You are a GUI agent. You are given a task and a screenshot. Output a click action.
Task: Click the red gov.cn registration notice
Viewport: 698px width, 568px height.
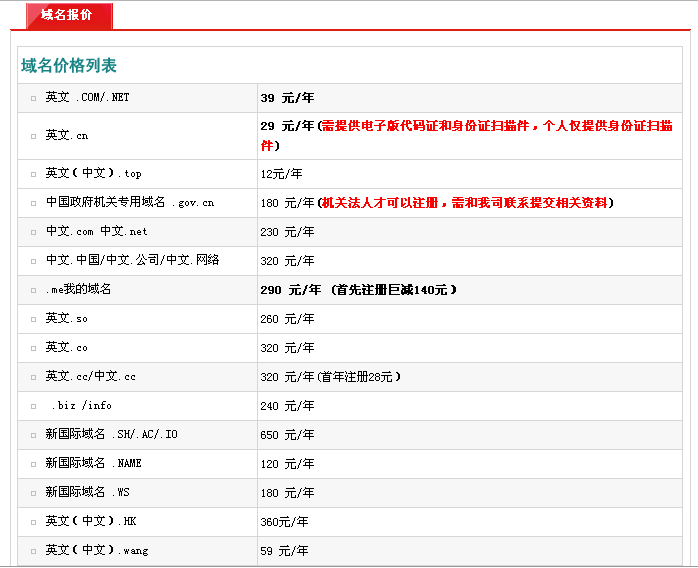point(466,203)
